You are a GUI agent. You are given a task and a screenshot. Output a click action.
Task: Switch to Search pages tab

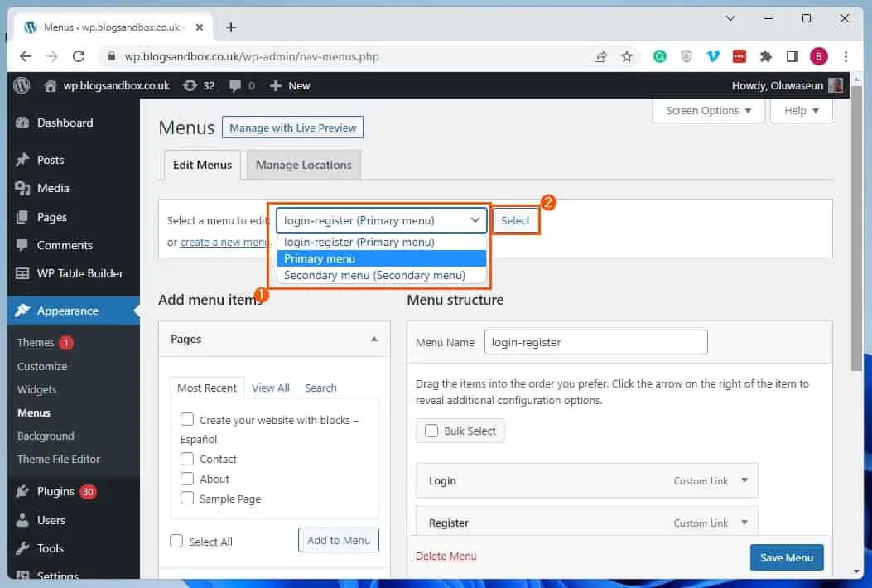pos(320,388)
